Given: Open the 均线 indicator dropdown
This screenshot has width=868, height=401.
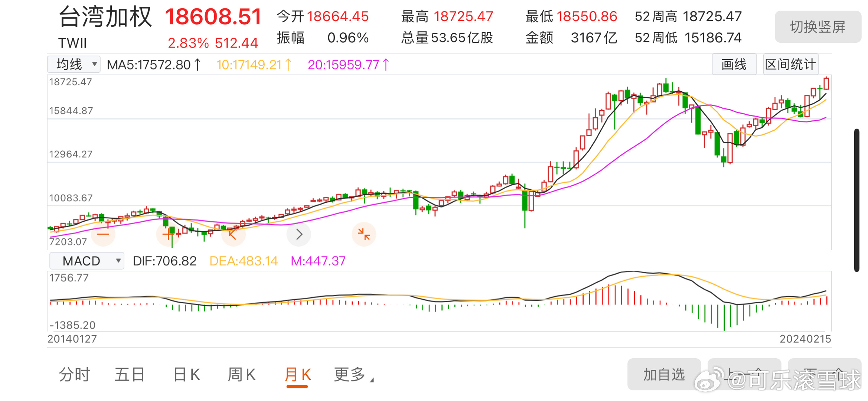Looking at the screenshot, I should pos(74,65).
